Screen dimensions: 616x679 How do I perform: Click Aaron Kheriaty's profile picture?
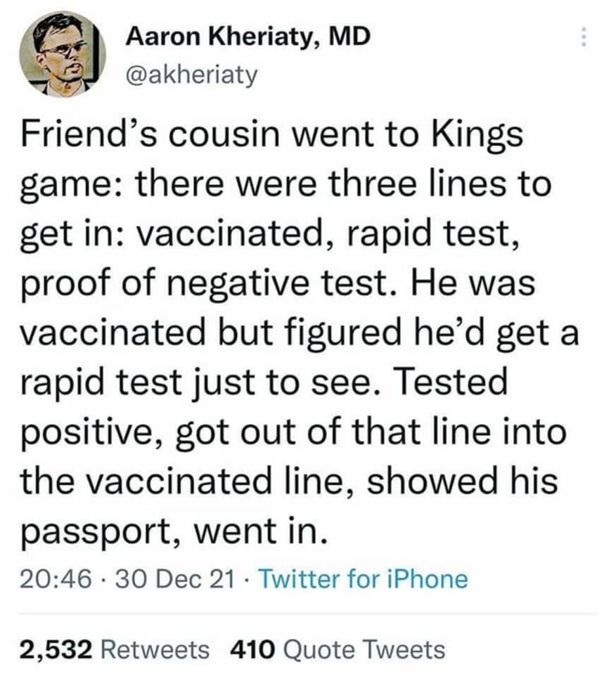click(63, 54)
